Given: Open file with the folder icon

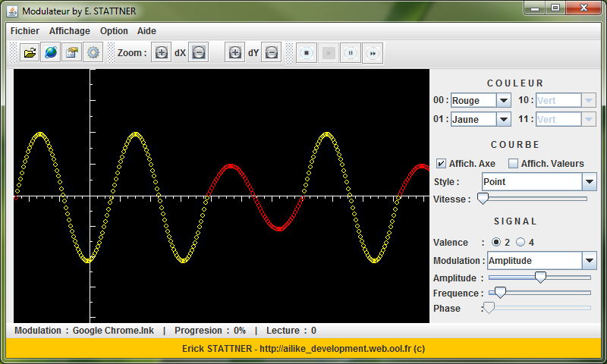Looking at the screenshot, I should pyautogui.click(x=30, y=52).
